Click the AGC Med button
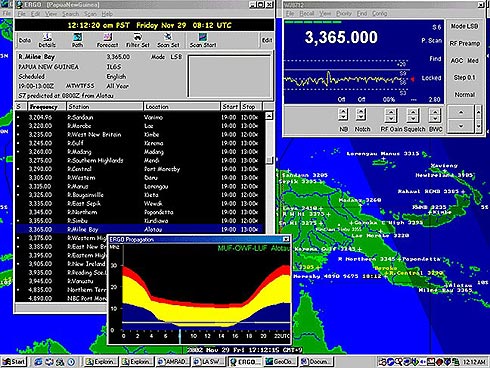490x368 pixels. point(464,61)
